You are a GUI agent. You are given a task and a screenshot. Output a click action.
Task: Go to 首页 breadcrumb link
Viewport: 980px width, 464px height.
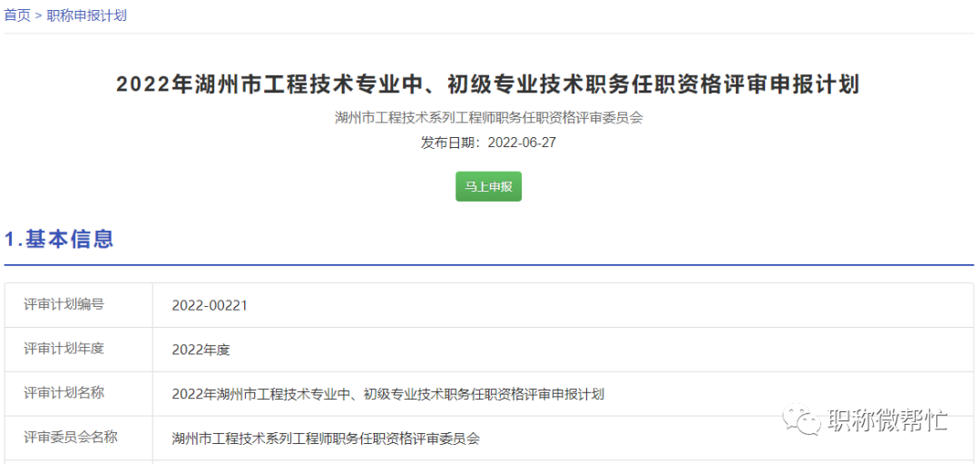pos(17,15)
